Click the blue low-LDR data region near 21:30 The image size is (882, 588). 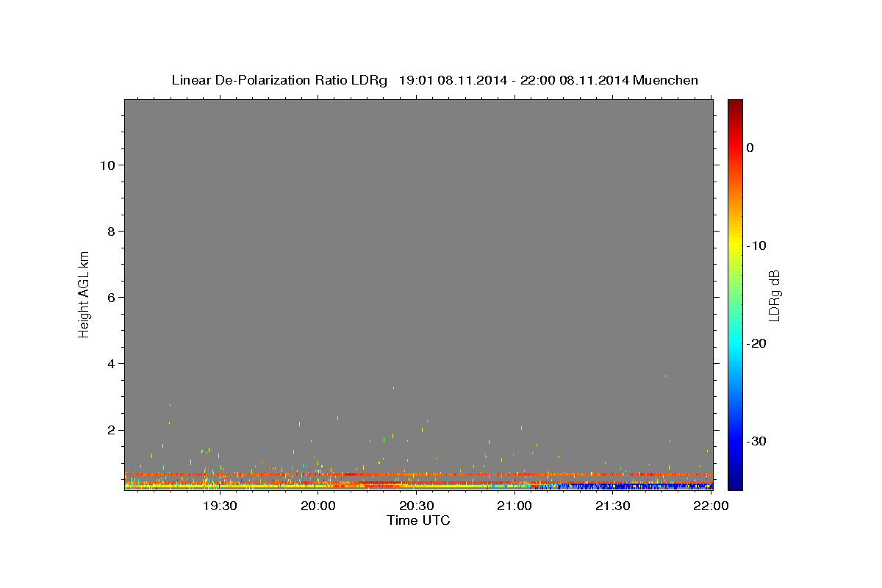tap(625, 487)
